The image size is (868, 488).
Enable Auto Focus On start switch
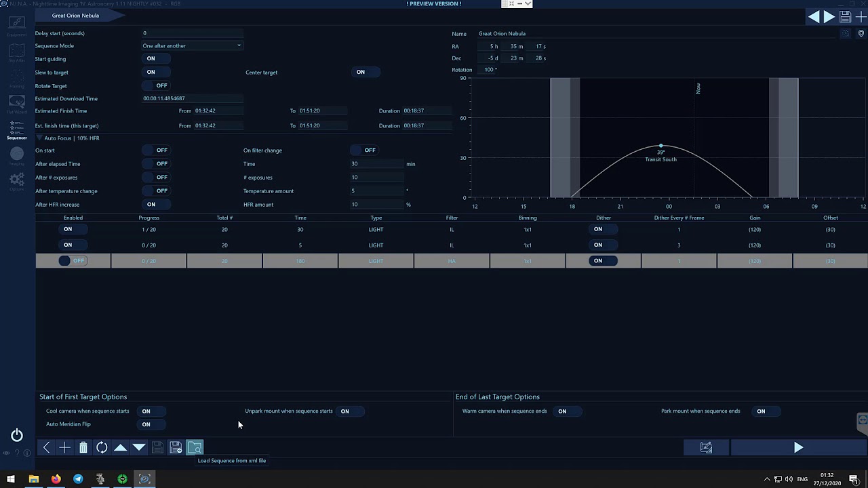pyautogui.click(x=155, y=150)
